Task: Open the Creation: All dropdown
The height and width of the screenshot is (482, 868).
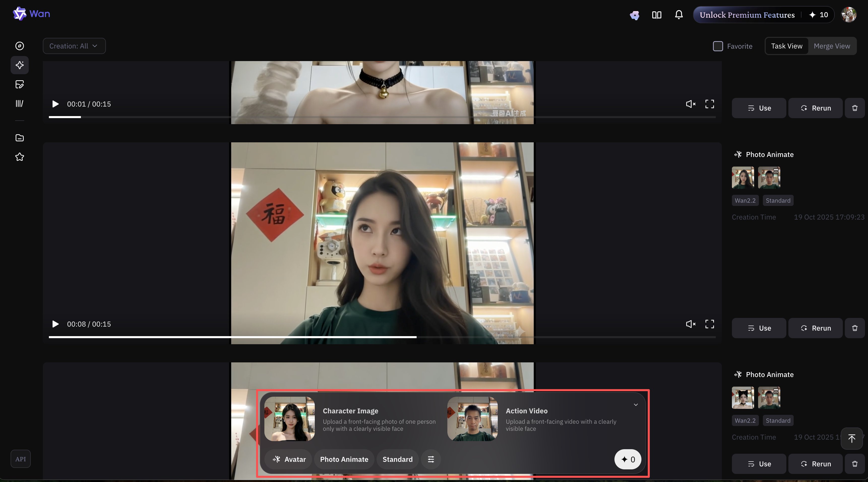Action: click(74, 46)
